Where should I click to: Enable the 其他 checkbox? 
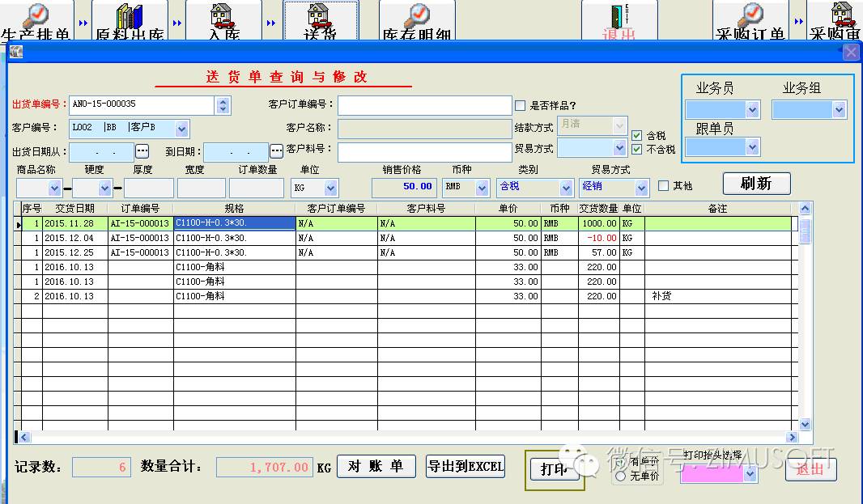[664, 186]
